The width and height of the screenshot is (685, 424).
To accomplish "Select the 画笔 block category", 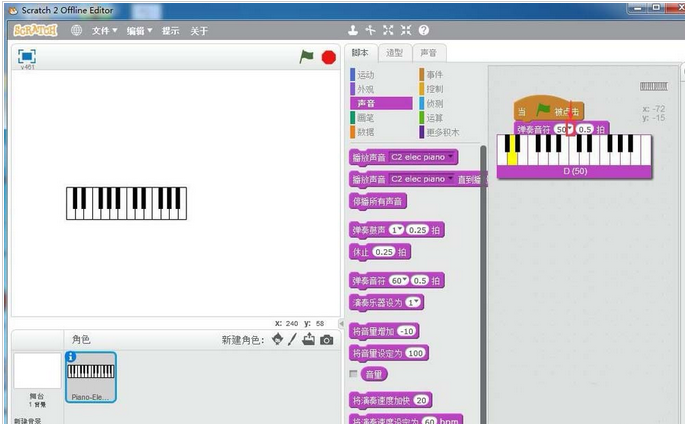I will pyautogui.click(x=363, y=117).
